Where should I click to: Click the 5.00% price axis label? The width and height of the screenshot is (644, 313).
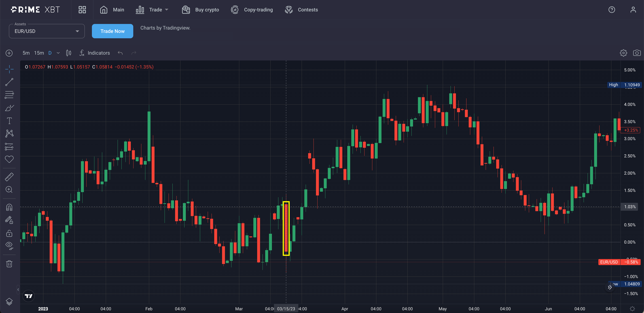click(629, 70)
